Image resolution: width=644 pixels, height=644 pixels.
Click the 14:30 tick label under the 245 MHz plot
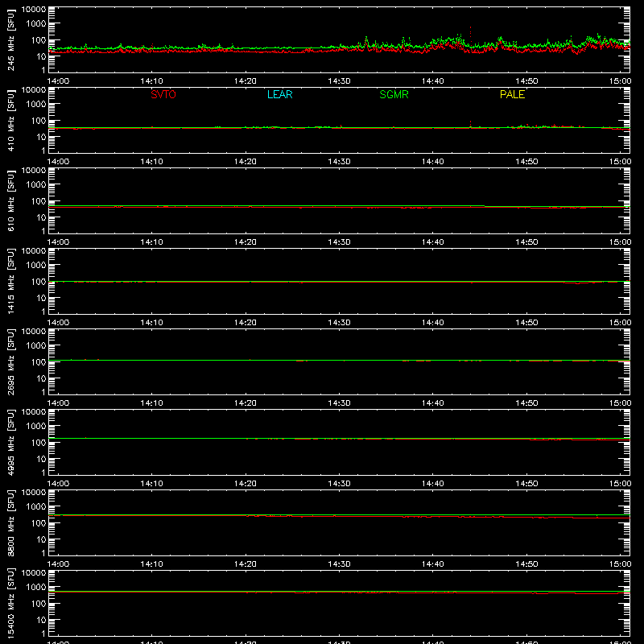pos(339,81)
